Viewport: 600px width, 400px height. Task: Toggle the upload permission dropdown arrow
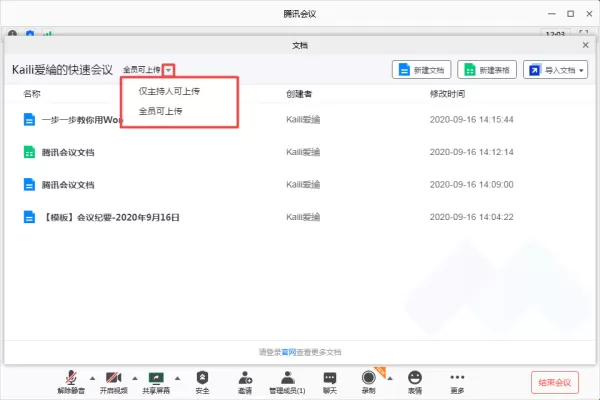(168, 70)
